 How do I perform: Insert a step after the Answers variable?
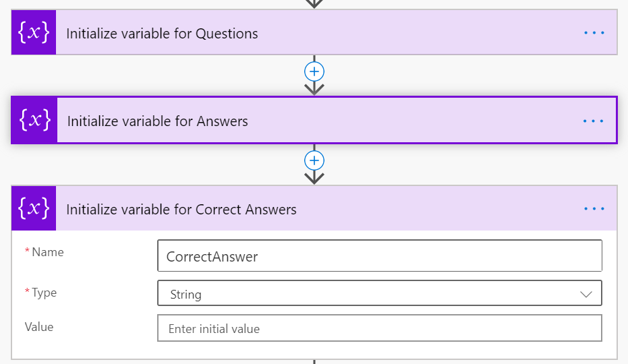314,160
